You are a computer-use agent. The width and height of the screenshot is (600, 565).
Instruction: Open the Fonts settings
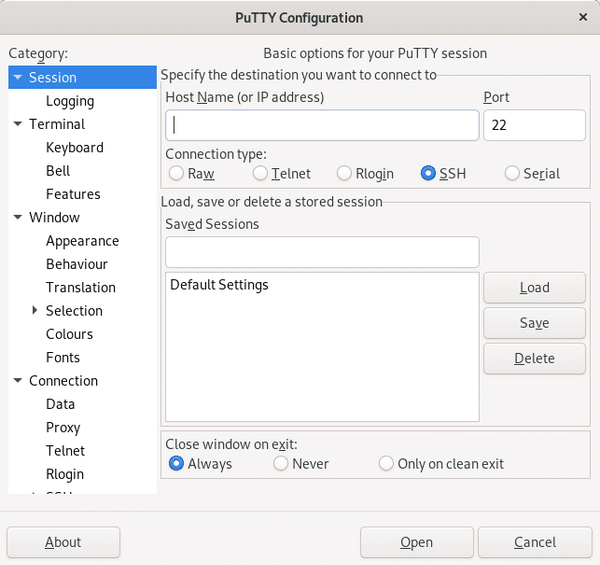[x=63, y=358]
